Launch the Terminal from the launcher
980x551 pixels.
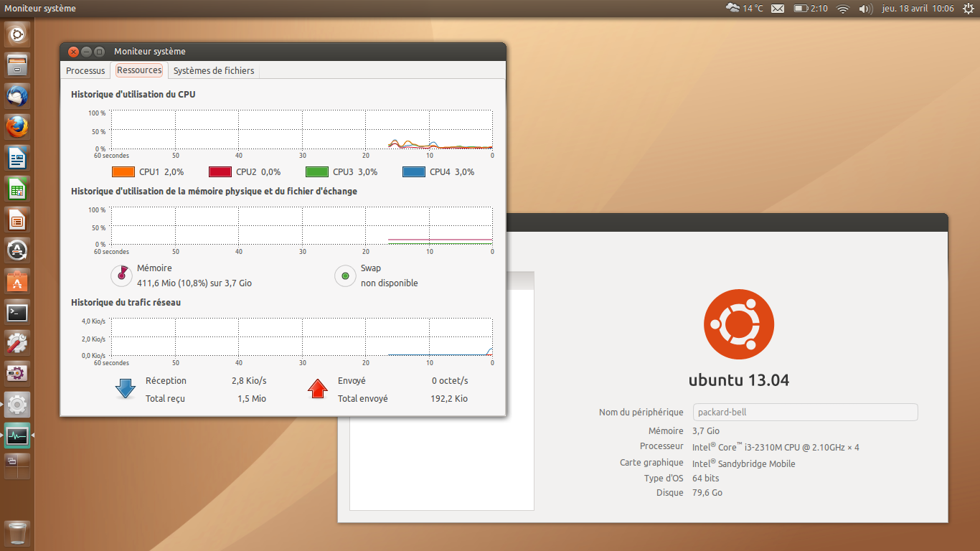pyautogui.click(x=17, y=312)
